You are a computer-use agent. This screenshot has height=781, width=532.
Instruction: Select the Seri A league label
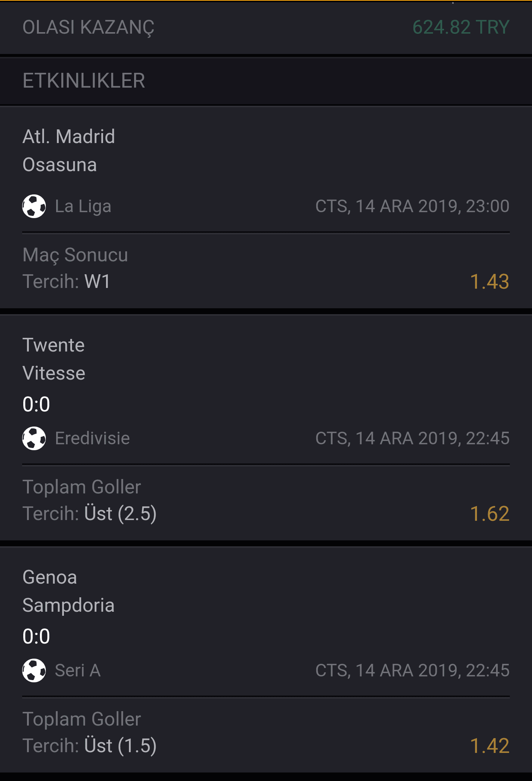pyautogui.click(x=78, y=670)
